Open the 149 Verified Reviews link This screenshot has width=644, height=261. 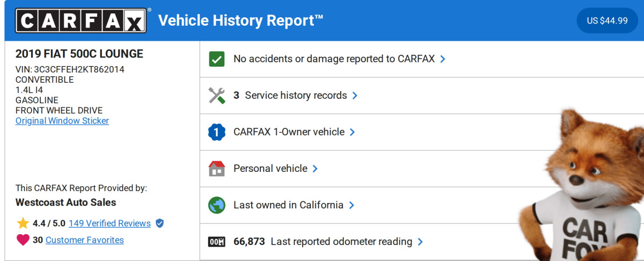click(109, 223)
